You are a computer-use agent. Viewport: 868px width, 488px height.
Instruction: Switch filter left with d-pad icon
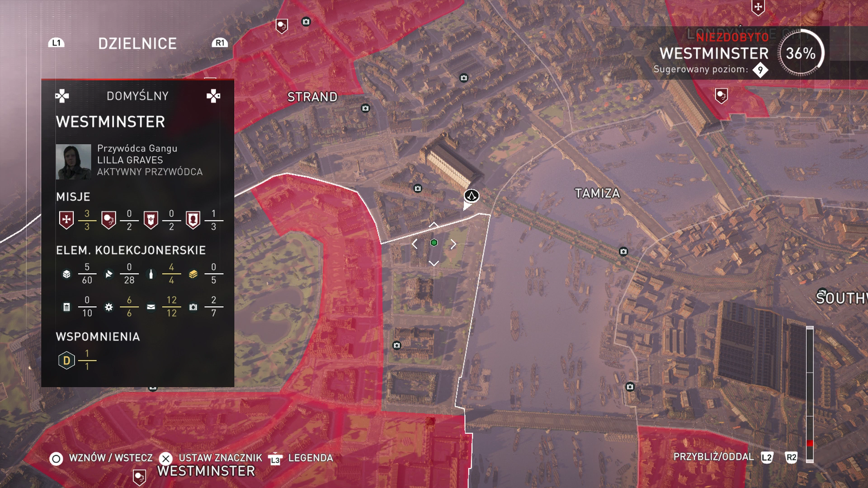(62, 96)
